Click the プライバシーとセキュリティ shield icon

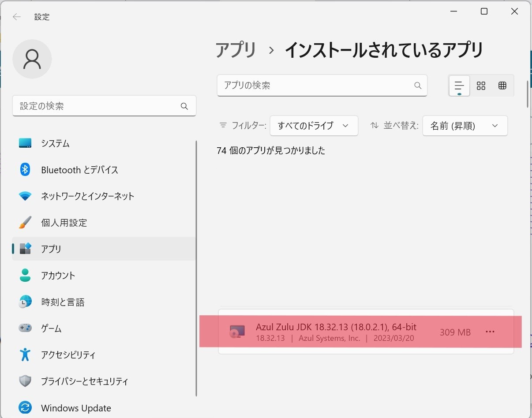point(25,381)
